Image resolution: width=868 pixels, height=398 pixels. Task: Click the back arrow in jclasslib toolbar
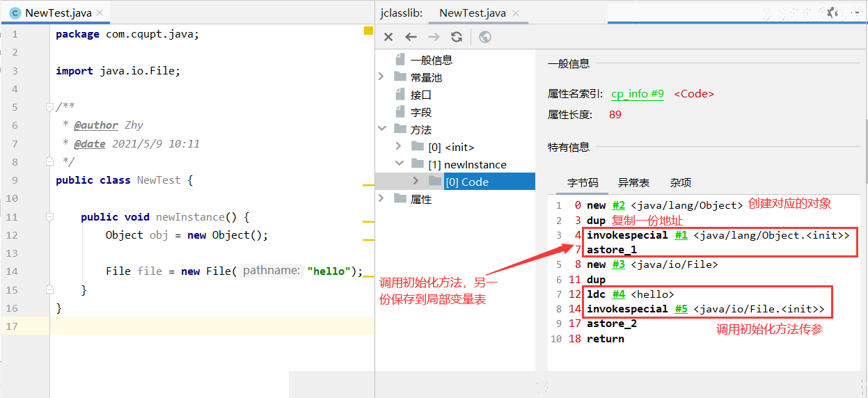411,37
